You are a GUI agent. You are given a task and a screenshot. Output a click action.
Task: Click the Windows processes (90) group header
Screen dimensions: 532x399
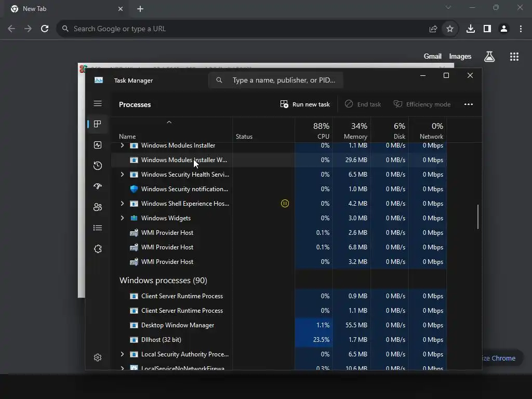click(x=163, y=280)
